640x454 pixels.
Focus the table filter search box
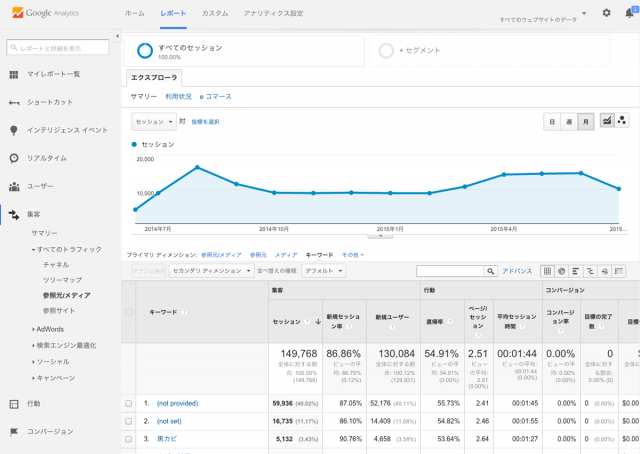click(x=450, y=271)
